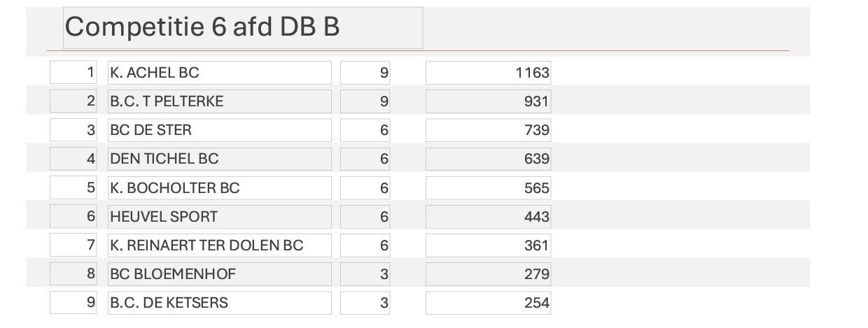This screenshot has width=868, height=328.
Task: Select the K. BOCHOLTER BC name field
Action: tap(219, 188)
